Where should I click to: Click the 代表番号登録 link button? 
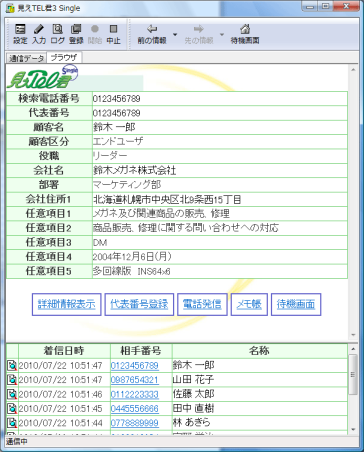coord(139,304)
